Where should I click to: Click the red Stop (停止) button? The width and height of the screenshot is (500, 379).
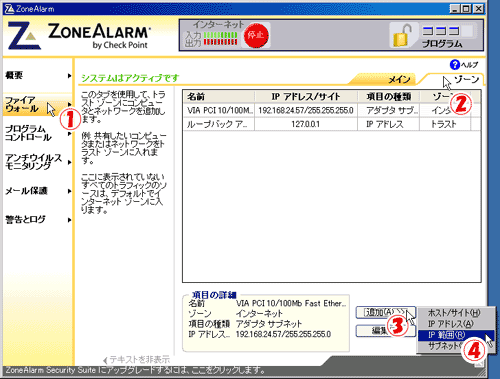(x=256, y=35)
